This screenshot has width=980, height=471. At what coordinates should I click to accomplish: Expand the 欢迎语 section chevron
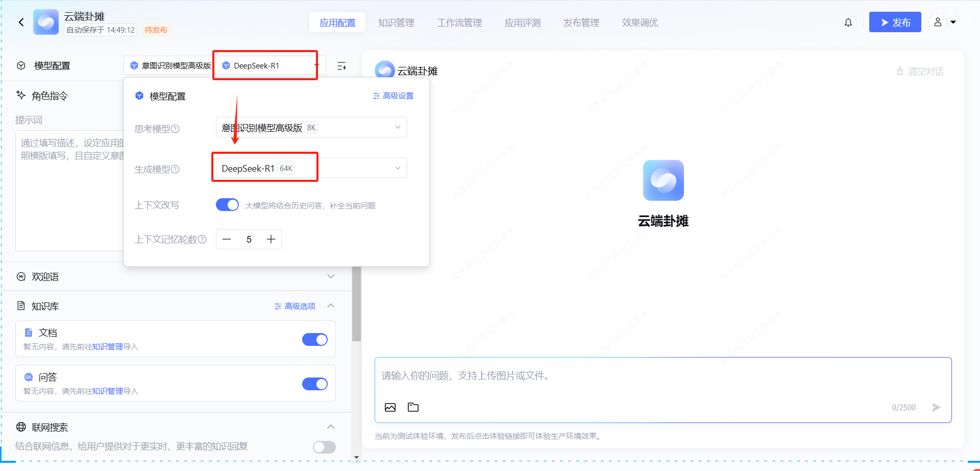pos(331,276)
